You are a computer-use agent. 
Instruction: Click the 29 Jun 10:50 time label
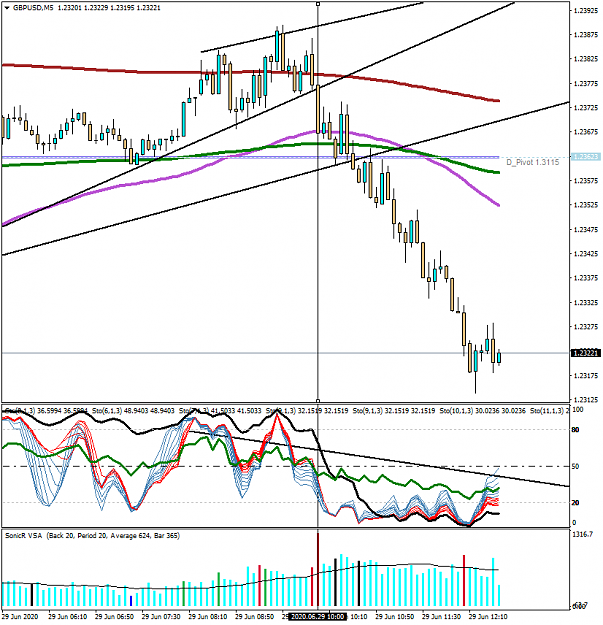395,616
